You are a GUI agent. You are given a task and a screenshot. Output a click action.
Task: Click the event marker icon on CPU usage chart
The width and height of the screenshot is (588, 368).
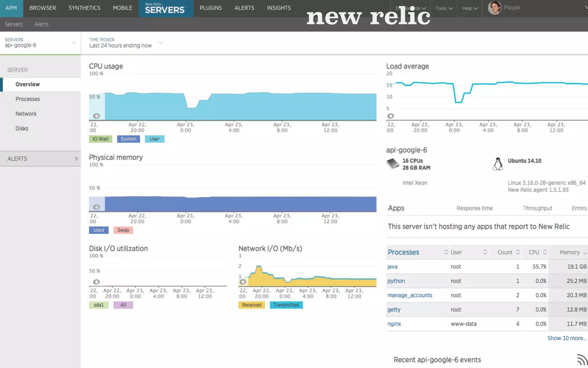point(96,116)
